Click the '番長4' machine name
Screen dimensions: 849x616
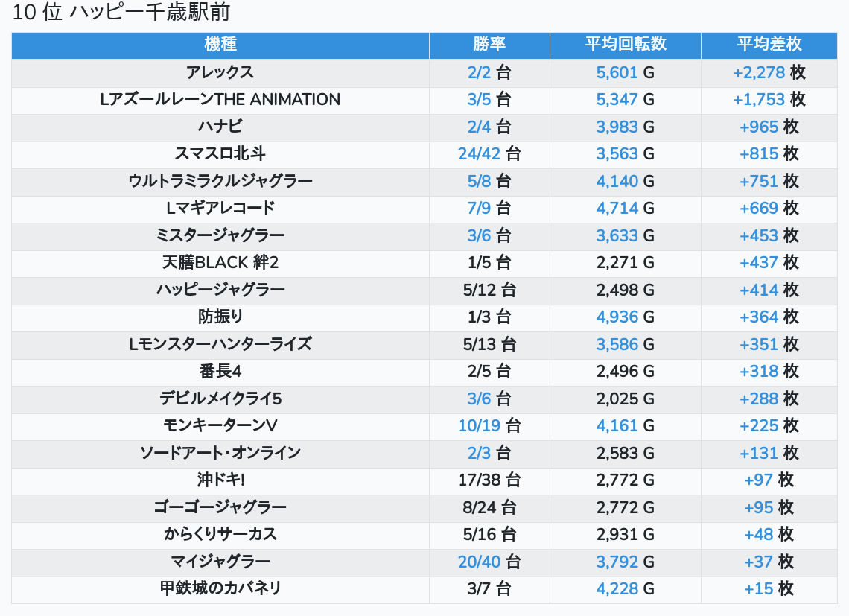point(220,371)
